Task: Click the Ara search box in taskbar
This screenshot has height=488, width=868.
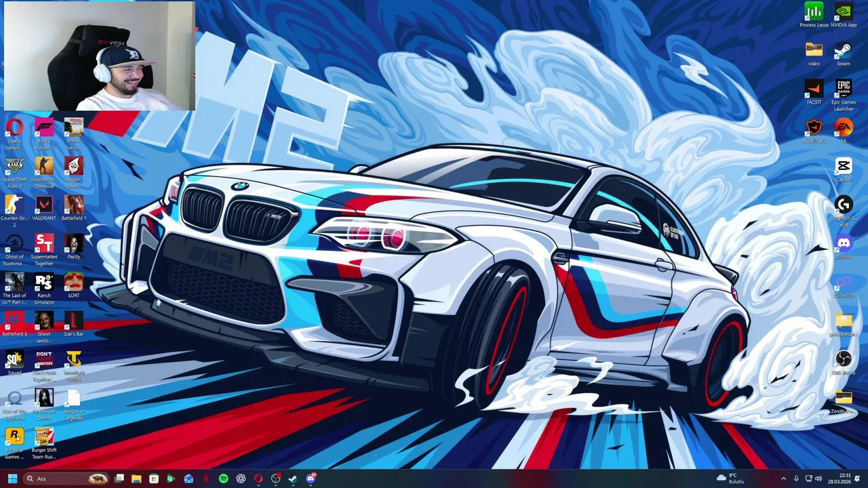Action: tap(66, 479)
